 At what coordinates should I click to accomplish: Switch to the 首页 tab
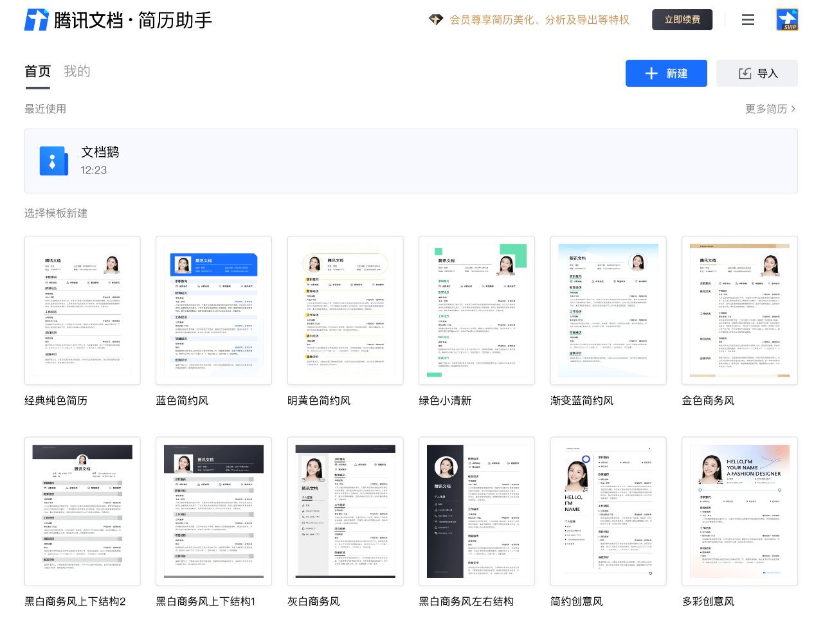pos(37,71)
